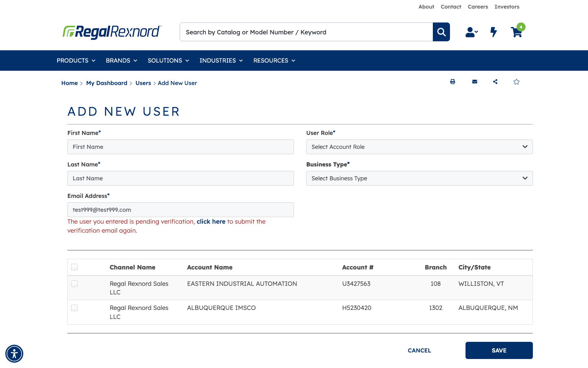This screenshot has height=368, width=588.
Task: Click the SAVE button
Action: pyautogui.click(x=499, y=350)
